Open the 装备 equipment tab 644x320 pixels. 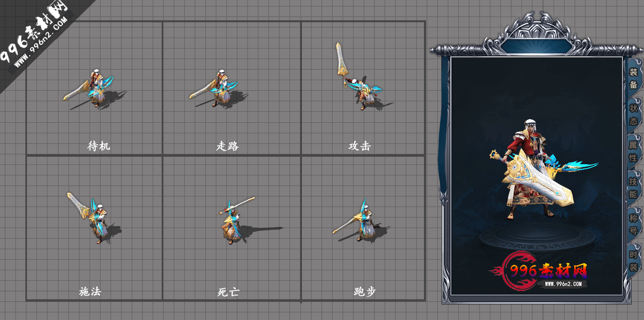pyautogui.click(x=633, y=79)
